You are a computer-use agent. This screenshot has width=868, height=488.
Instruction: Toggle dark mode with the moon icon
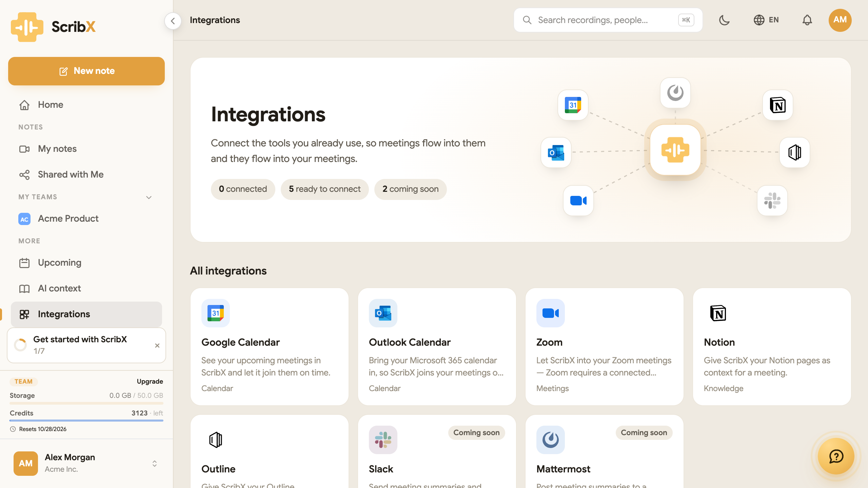pyautogui.click(x=724, y=20)
